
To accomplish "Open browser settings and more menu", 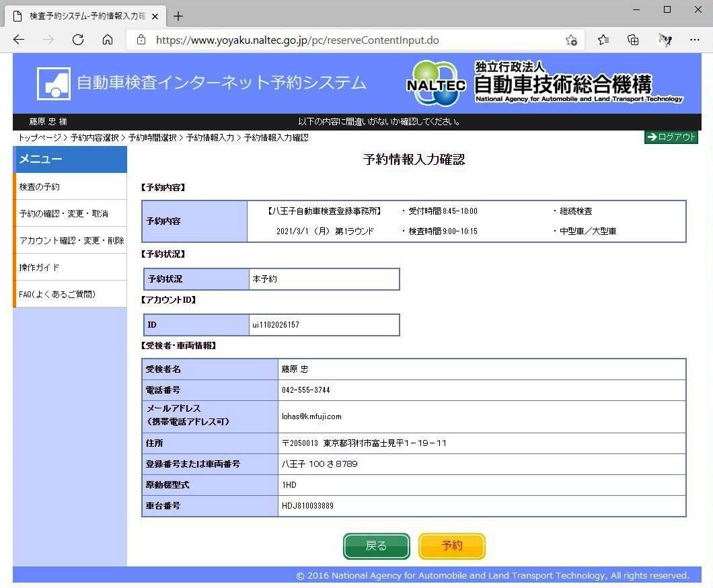I will (694, 40).
